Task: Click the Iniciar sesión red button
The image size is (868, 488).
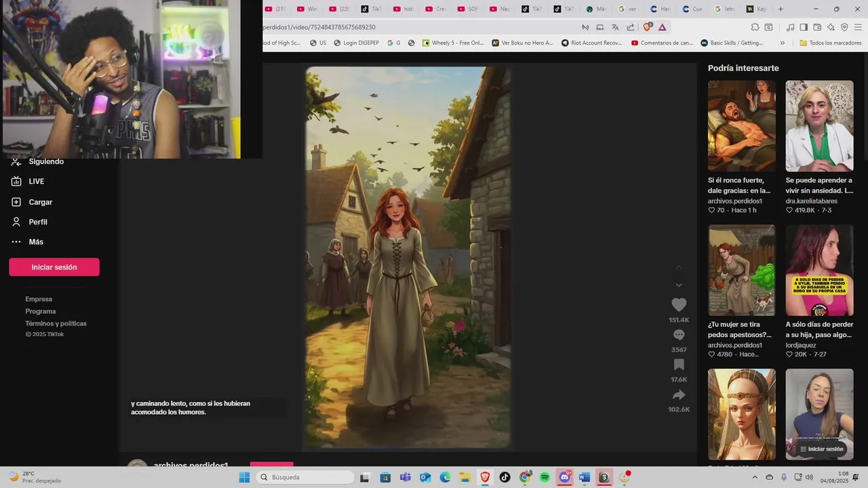Action: [54, 267]
